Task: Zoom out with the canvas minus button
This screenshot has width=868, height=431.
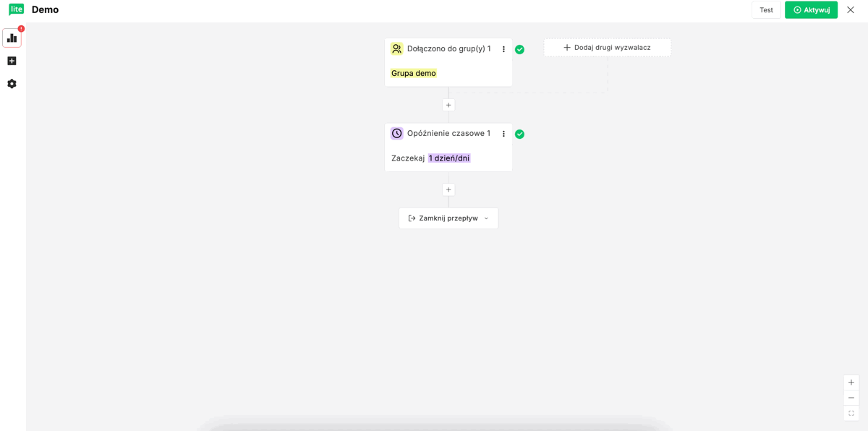Action: pyautogui.click(x=851, y=398)
